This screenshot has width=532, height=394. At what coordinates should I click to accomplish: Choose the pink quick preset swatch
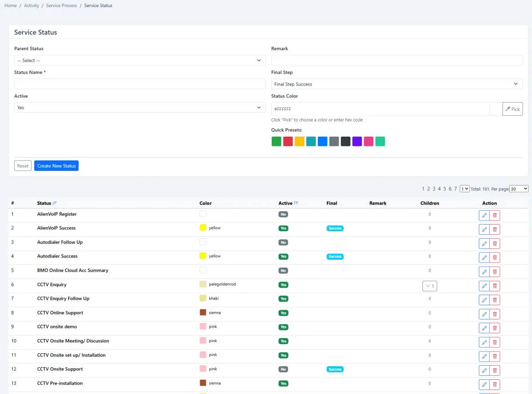[x=368, y=142]
